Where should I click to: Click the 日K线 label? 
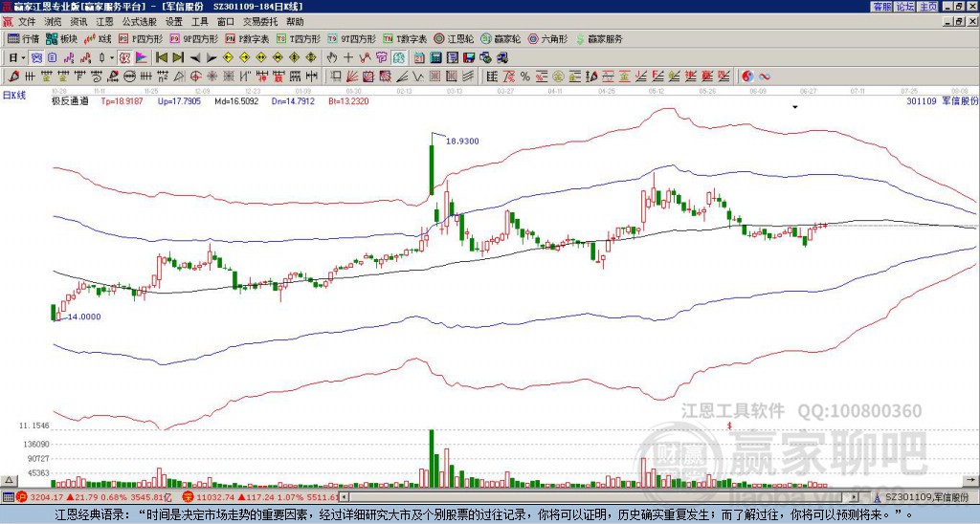click(x=14, y=96)
